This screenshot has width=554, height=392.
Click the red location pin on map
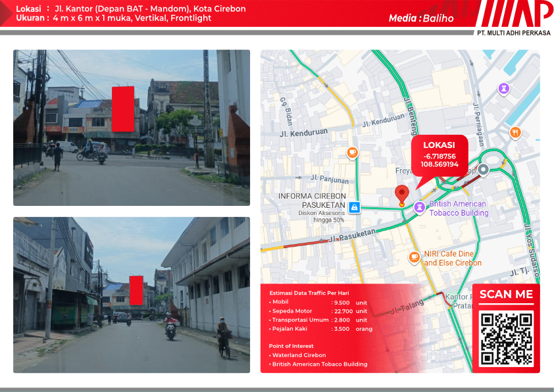(402, 195)
